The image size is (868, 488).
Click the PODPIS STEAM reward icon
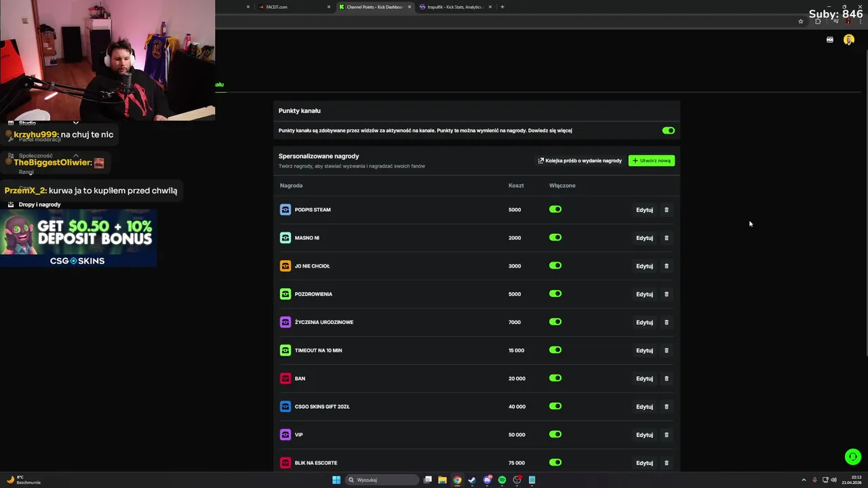point(285,209)
